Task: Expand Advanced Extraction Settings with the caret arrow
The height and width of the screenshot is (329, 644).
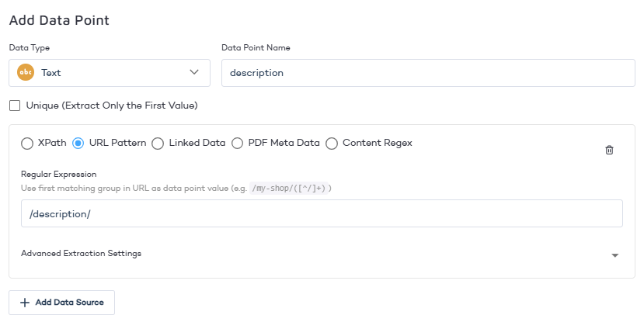Action: (614, 255)
